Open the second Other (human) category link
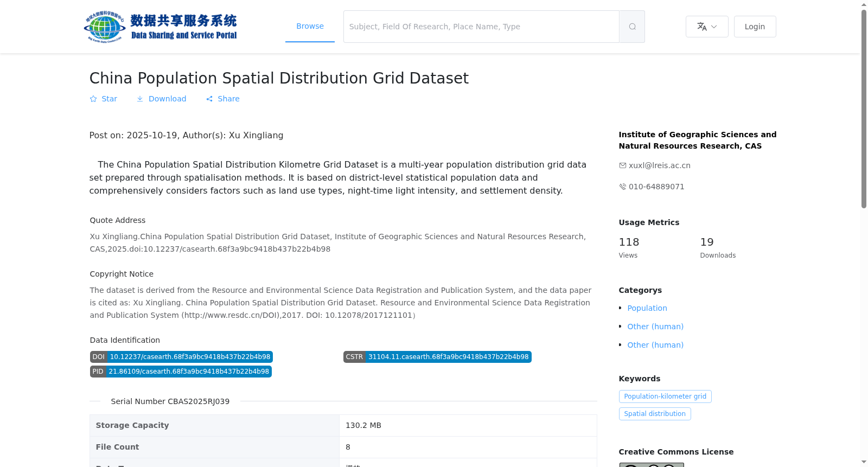 pyautogui.click(x=655, y=345)
